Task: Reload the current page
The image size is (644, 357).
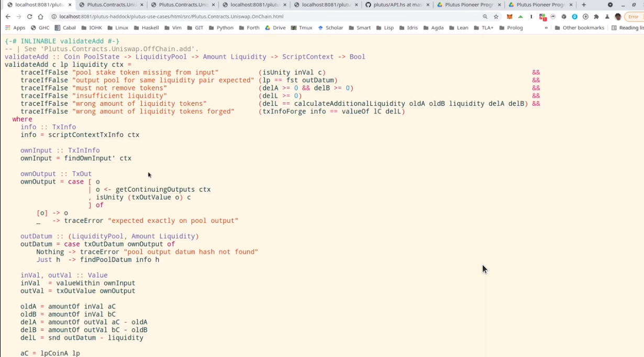Action: click(x=29, y=17)
